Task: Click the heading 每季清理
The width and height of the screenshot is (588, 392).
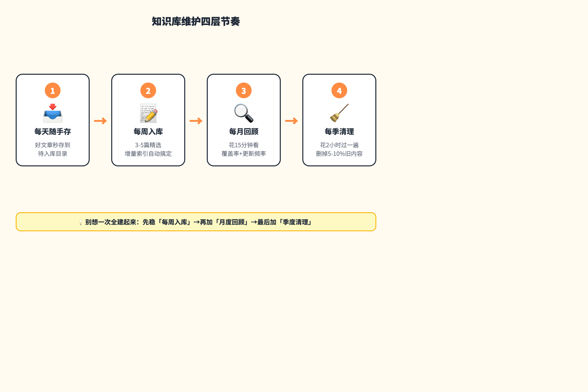Action: click(339, 132)
